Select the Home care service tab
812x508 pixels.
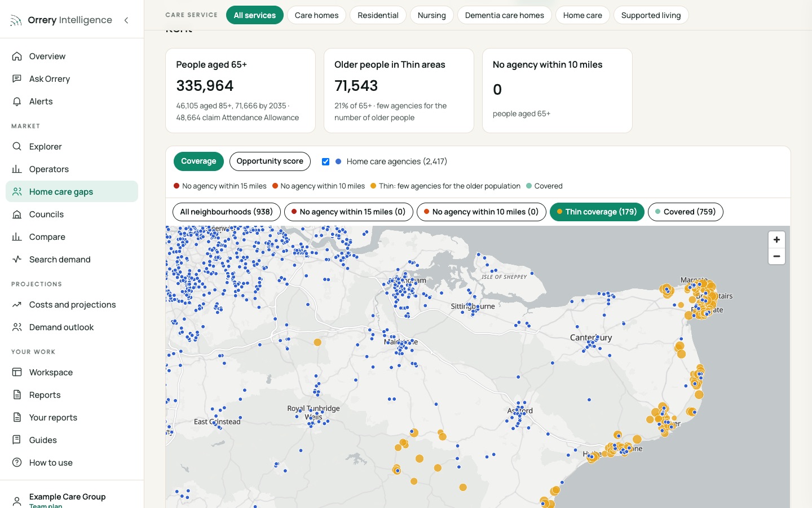[582, 15]
